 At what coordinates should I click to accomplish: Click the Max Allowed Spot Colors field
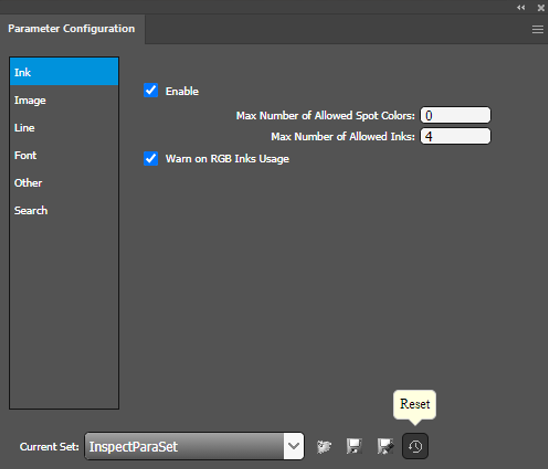(x=455, y=115)
